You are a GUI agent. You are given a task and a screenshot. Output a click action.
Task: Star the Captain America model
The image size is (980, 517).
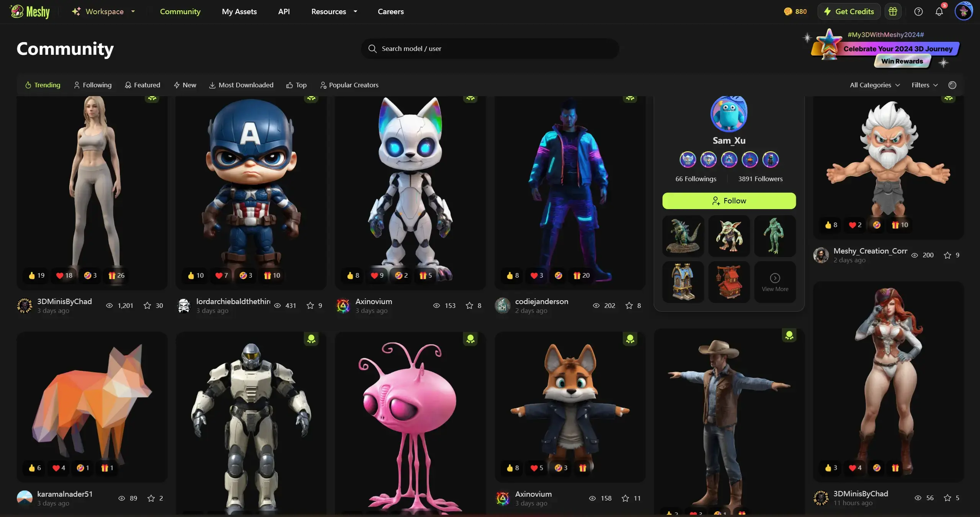pyautogui.click(x=310, y=306)
